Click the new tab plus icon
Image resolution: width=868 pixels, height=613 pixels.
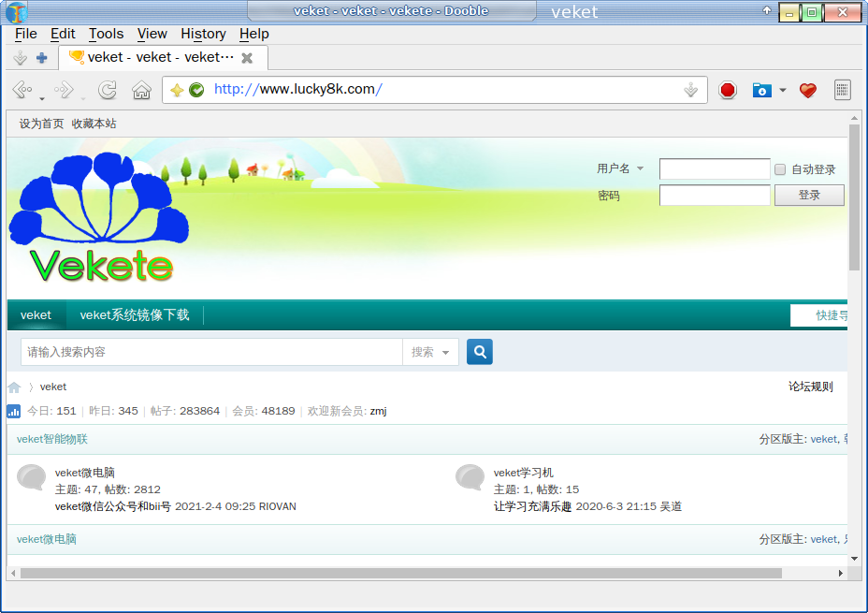[x=41, y=58]
